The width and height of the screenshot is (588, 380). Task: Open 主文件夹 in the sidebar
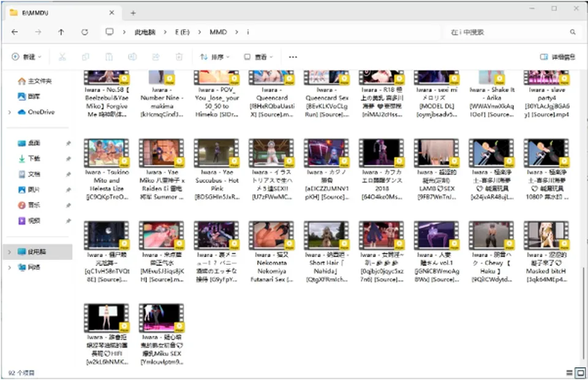pos(36,81)
